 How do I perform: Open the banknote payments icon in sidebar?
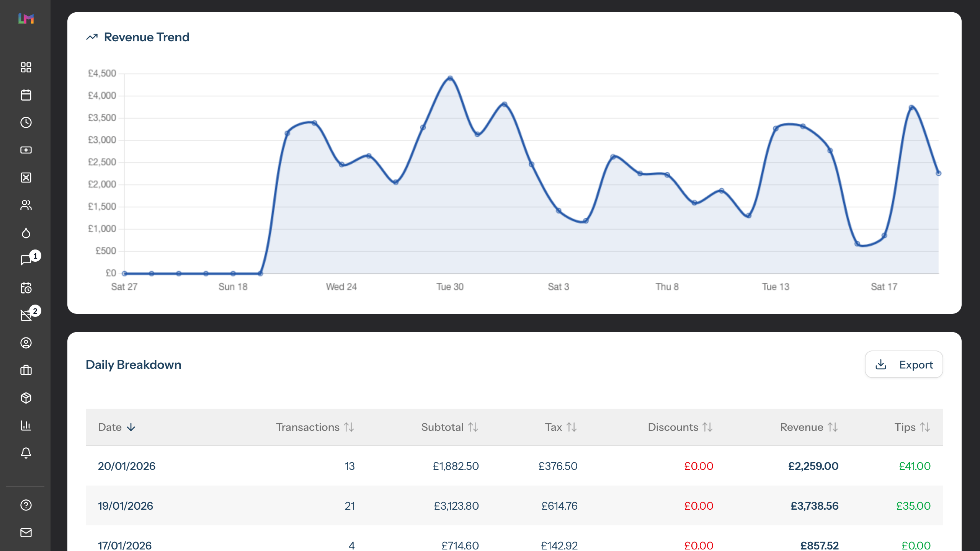pyautogui.click(x=26, y=150)
